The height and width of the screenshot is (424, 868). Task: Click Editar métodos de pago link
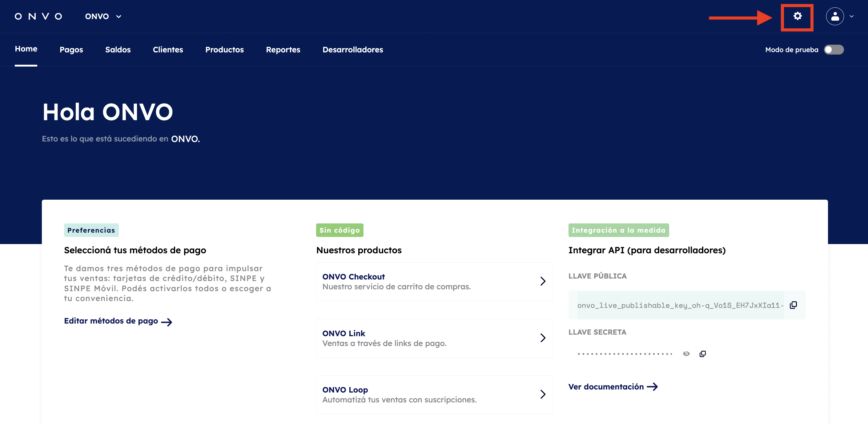tap(118, 321)
